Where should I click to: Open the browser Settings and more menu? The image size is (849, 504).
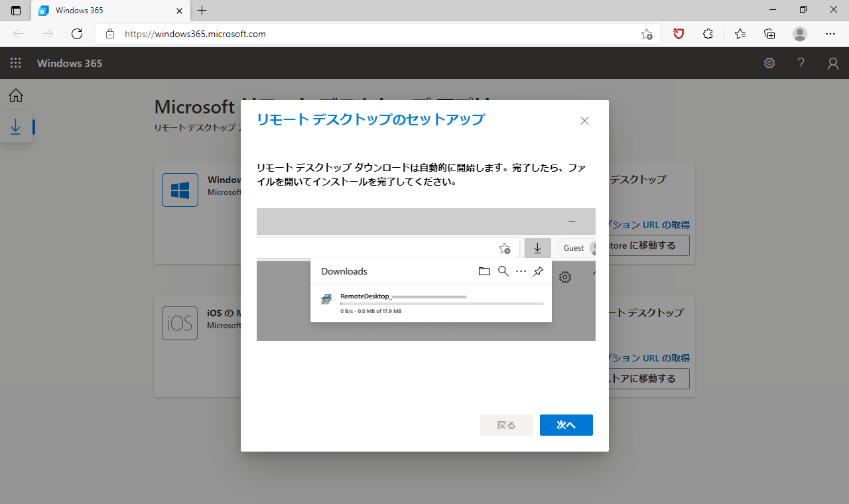830,34
